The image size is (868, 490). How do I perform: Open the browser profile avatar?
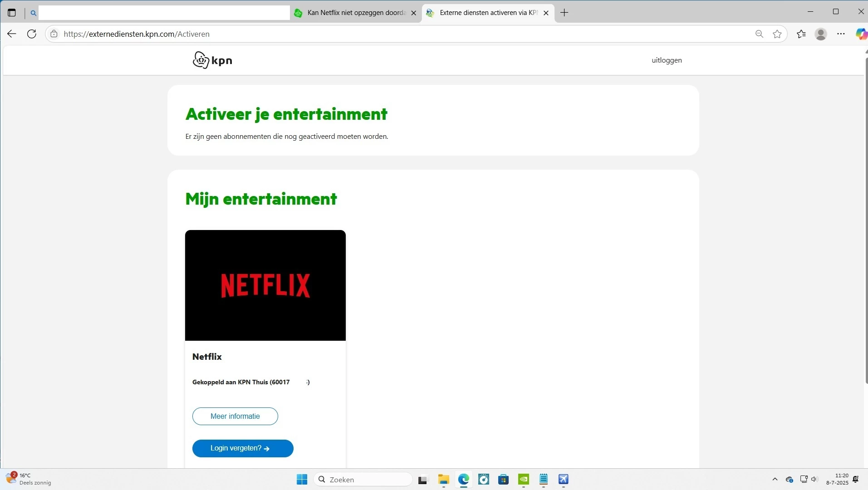(821, 34)
